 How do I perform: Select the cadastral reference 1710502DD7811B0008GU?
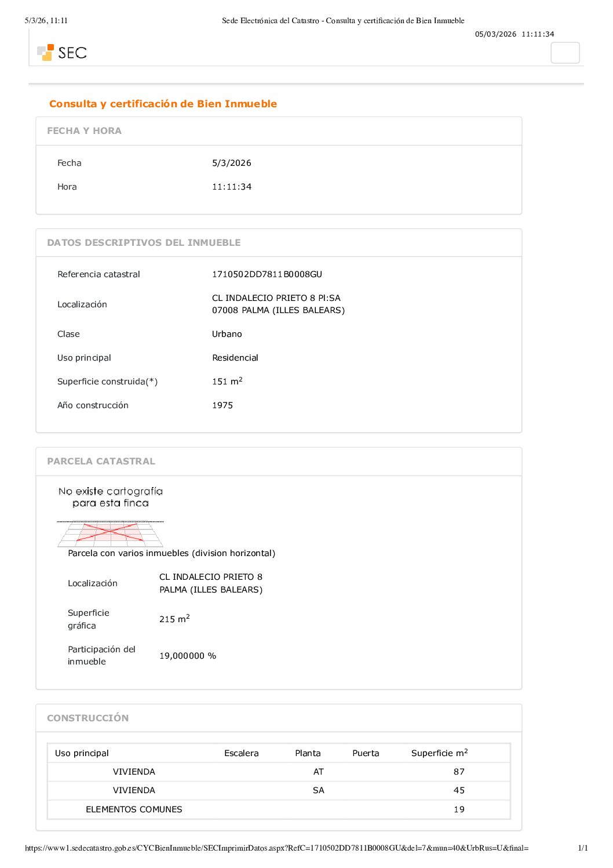coord(267,274)
